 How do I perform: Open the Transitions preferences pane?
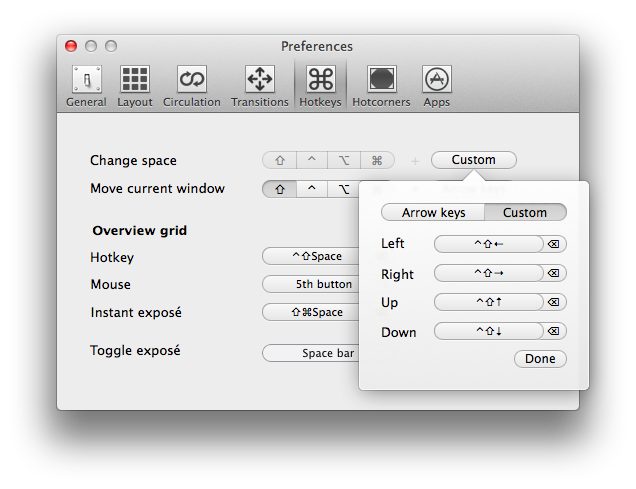[260, 86]
